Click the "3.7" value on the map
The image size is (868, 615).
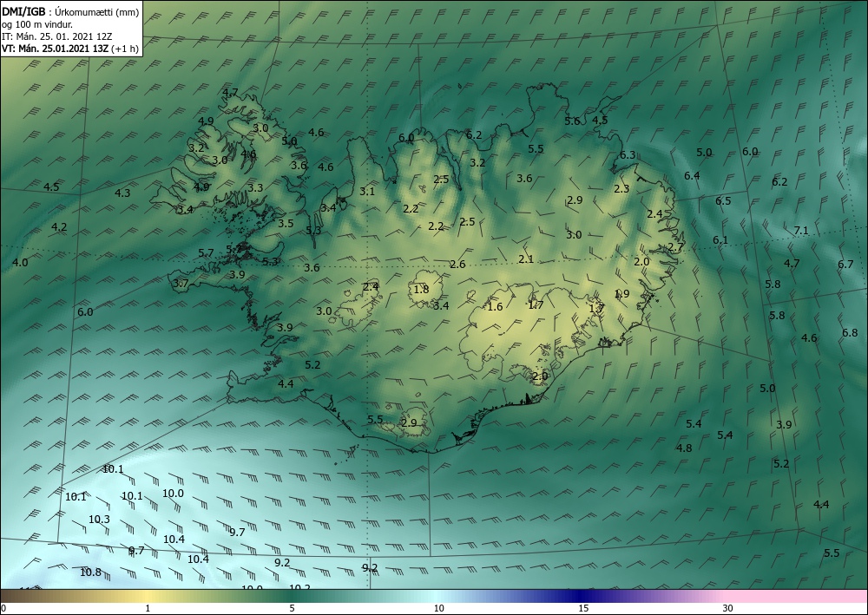point(181,283)
